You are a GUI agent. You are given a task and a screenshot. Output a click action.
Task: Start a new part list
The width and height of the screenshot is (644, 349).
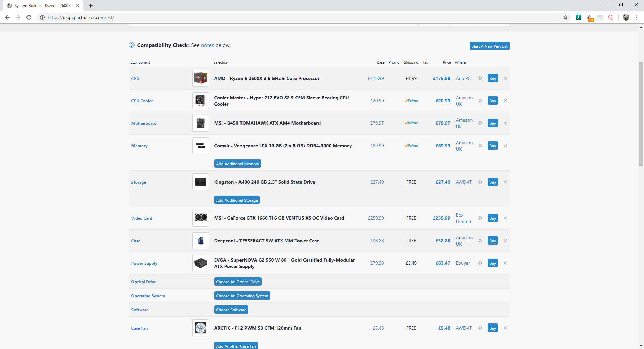pyautogui.click(x=489, y=46)
